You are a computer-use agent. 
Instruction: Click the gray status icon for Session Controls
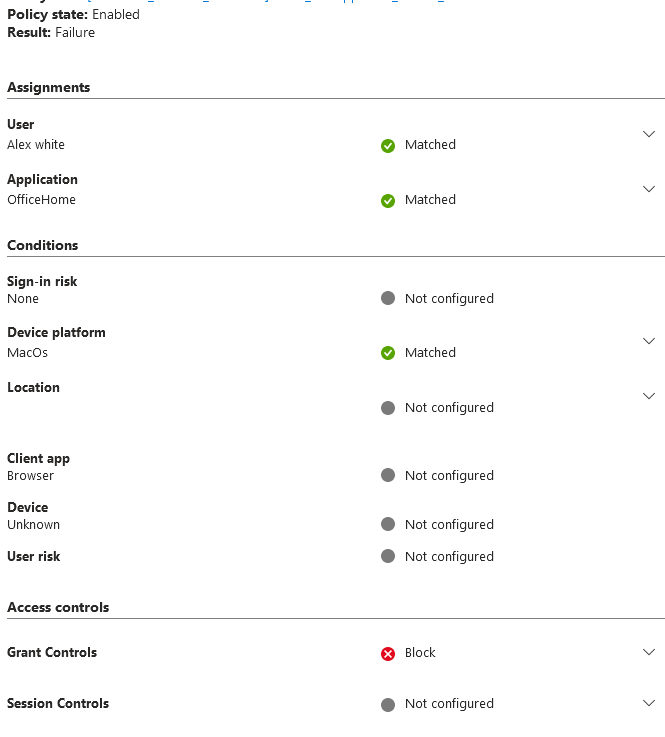tap(388, 705)
